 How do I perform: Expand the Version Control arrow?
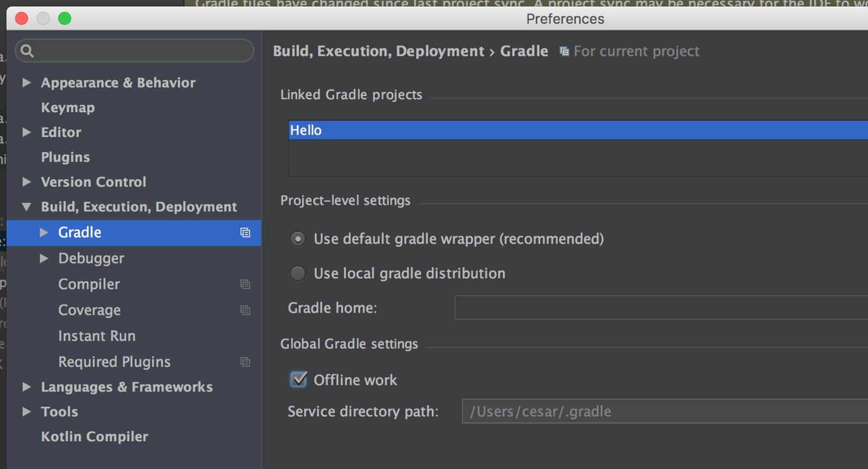[x=26, y=182]
